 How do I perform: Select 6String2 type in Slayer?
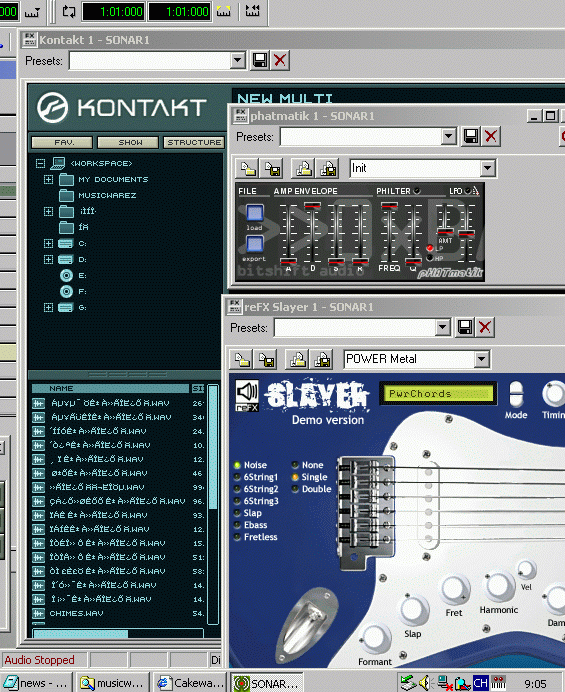(x=256, y=489)
